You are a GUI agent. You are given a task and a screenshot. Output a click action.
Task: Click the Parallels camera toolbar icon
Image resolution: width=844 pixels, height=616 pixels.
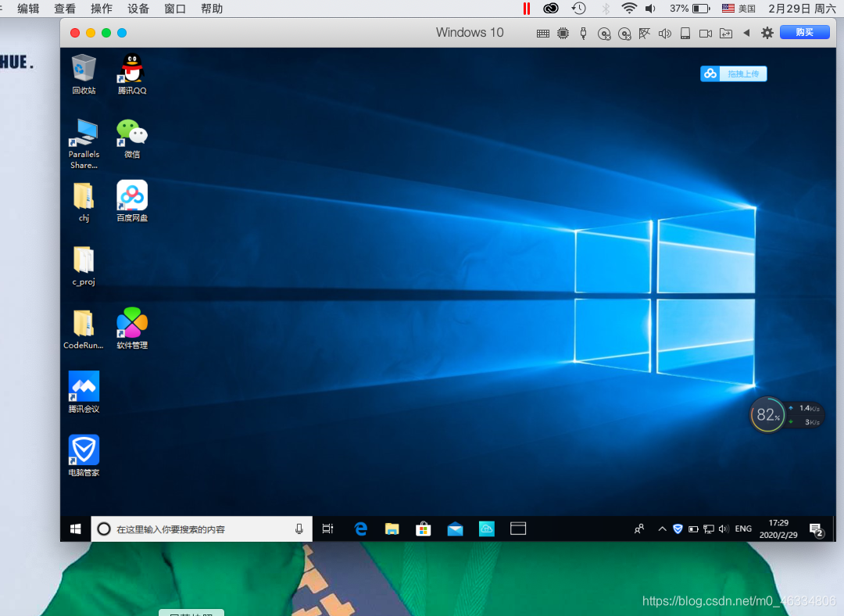[706, 34]
